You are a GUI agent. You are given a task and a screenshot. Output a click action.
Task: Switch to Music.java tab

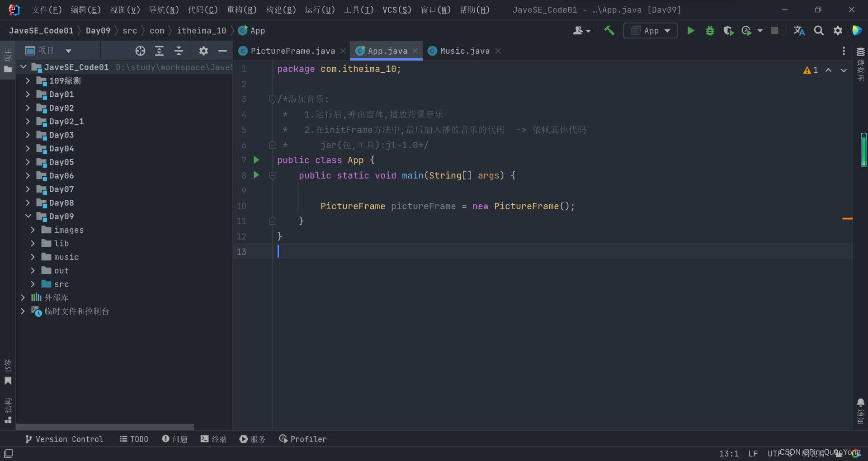click(465, 51)
